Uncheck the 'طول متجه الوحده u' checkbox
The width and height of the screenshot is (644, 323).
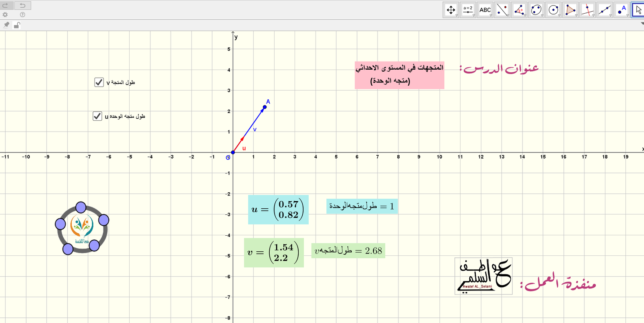coord(97,116)
